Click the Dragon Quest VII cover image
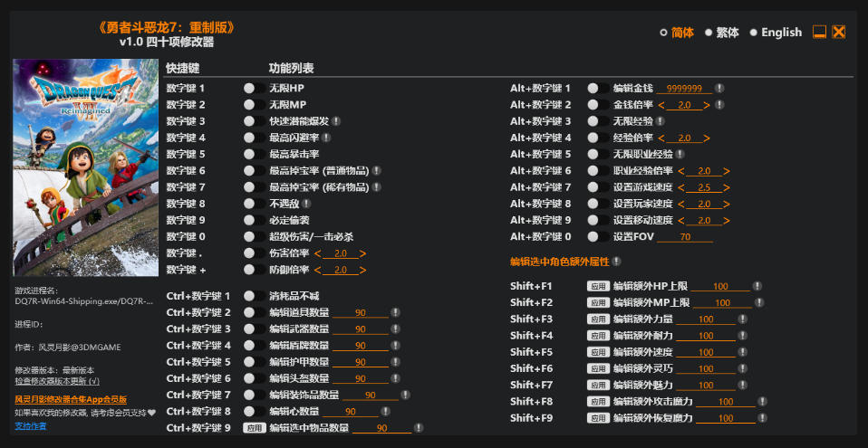Screen dimensions: 868x448 tap(86, 167)
